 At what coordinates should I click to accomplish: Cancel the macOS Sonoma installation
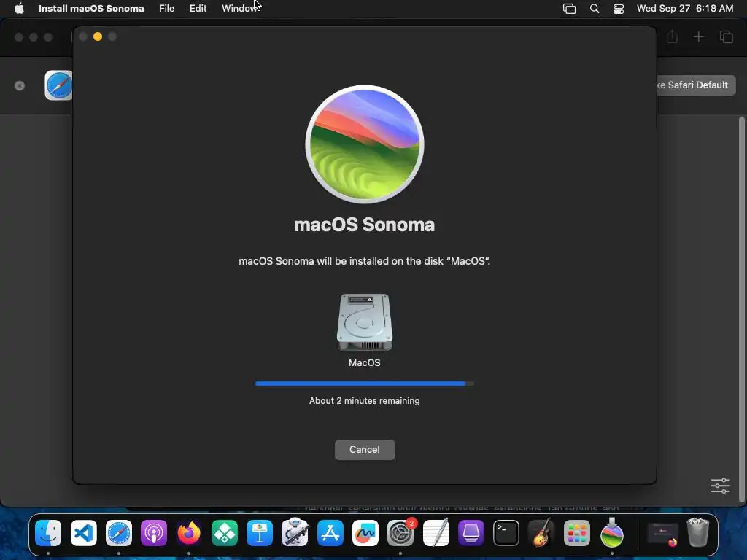(x=365, y=449)
